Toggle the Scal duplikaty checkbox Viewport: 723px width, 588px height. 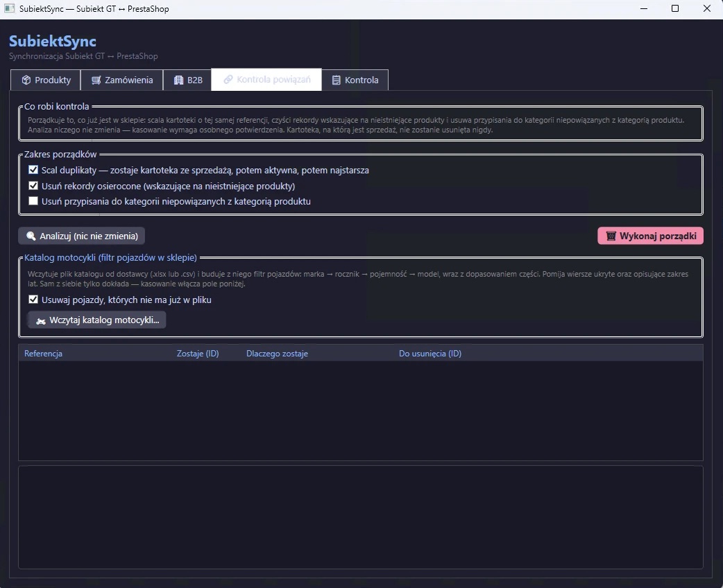33,170
